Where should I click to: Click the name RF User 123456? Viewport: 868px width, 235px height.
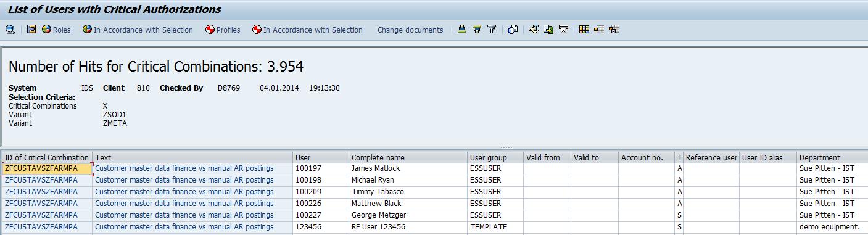[x=378, y=227]
